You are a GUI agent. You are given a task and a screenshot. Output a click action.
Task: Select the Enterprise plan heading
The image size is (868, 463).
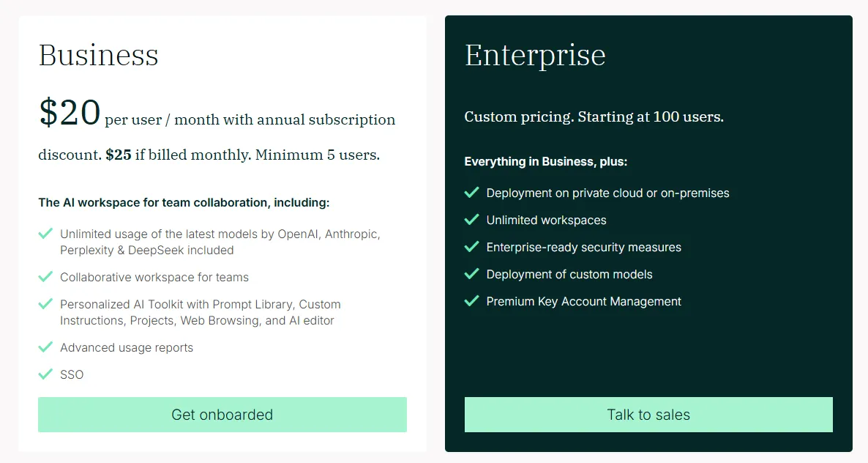point(535,56)
